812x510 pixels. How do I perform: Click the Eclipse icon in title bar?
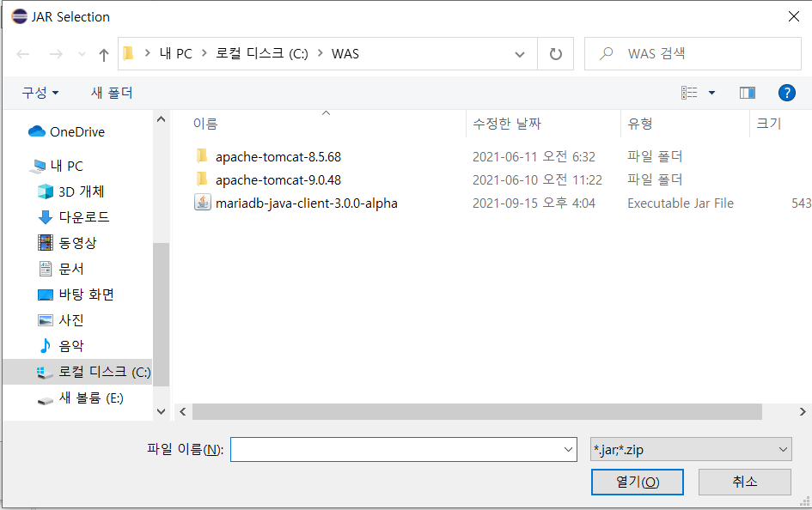pos(19,16)
